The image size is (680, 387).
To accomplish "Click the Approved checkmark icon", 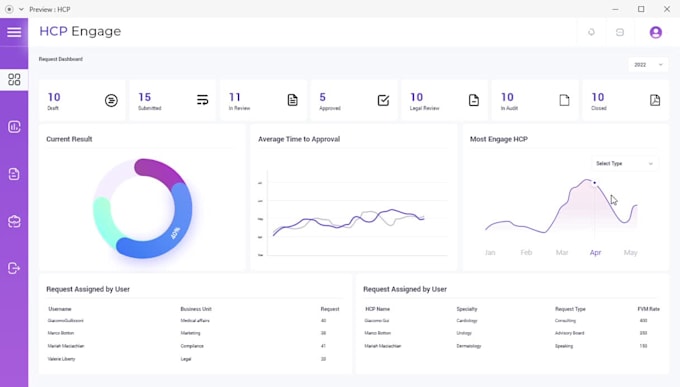I will pyautogui.click(x=383, y=100).
